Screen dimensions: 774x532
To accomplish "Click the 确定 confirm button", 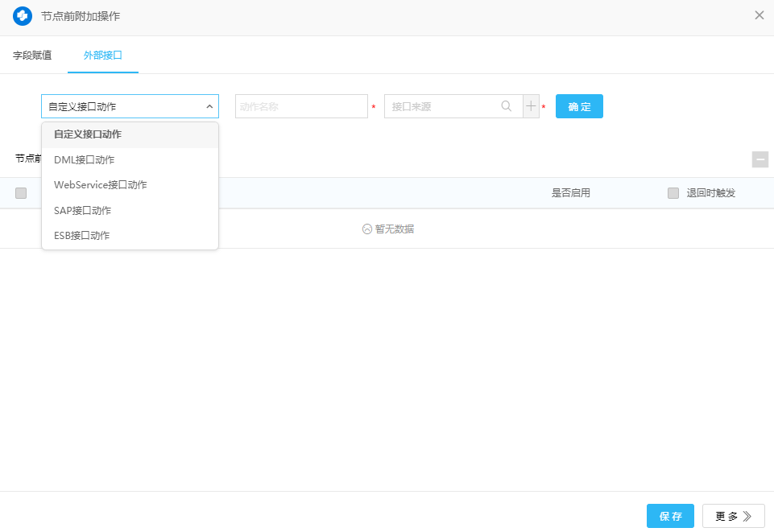I will (579, 106).
